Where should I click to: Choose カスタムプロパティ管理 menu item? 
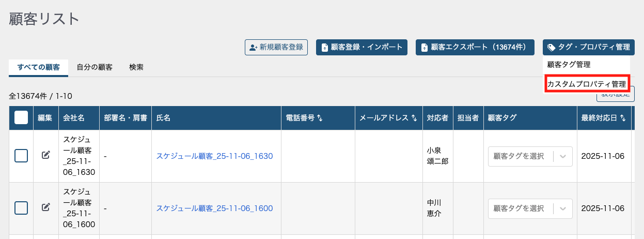click(x=586, y=84)
